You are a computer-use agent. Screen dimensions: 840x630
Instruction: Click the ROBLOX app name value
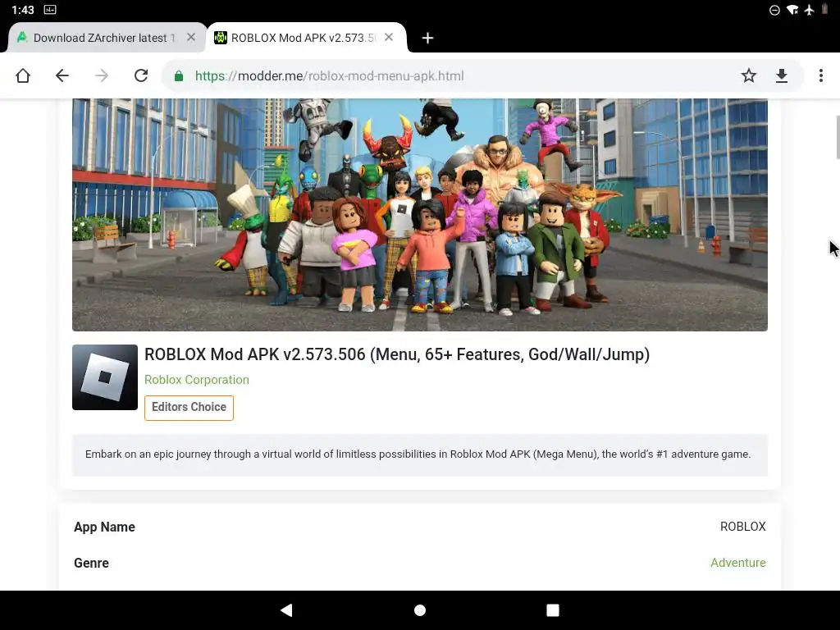click(x=743, y=527)
